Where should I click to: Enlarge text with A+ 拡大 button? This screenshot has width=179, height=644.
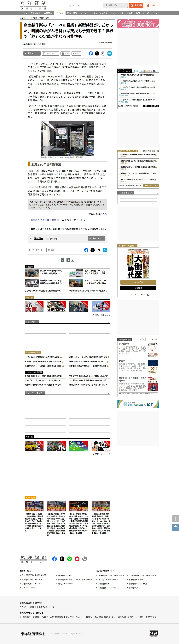76,53
